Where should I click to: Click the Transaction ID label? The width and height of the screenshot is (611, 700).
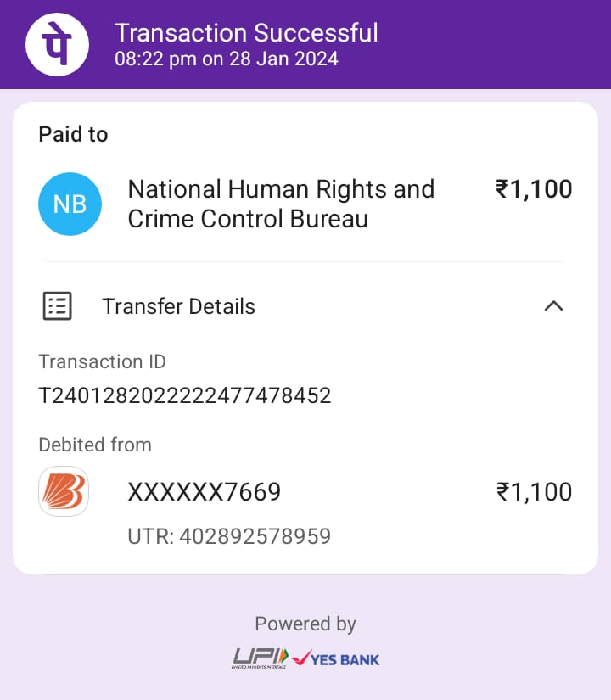click(102, 361)
